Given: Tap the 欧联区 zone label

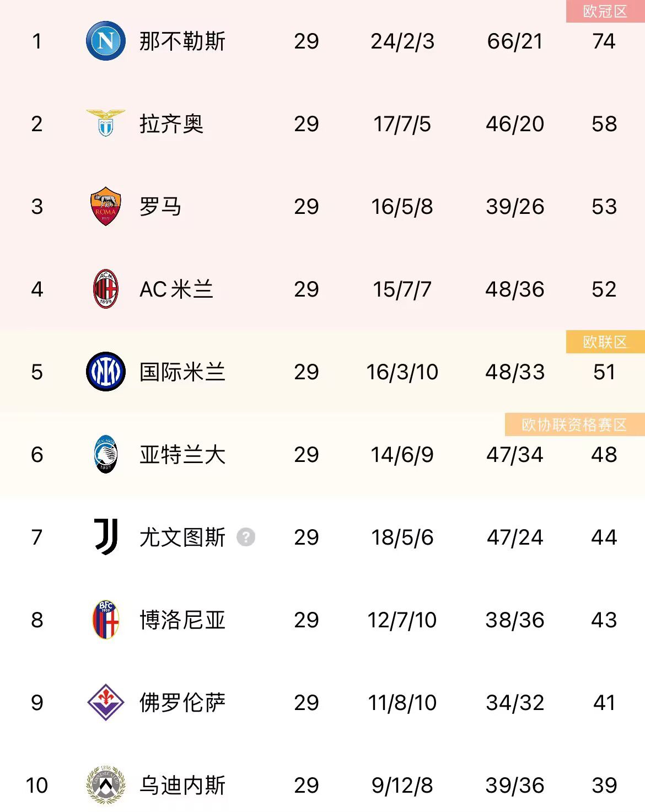Looking at the screenshot, I should tap(605, 342).
